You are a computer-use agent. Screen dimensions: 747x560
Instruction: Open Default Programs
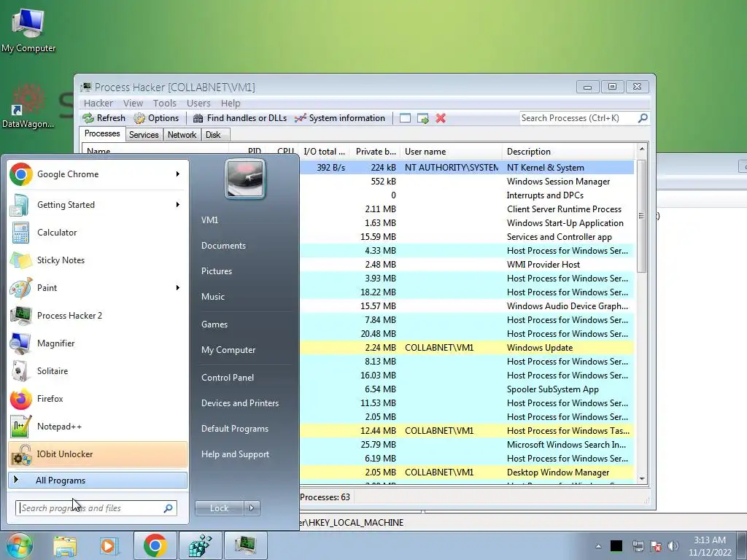(234, 429)
